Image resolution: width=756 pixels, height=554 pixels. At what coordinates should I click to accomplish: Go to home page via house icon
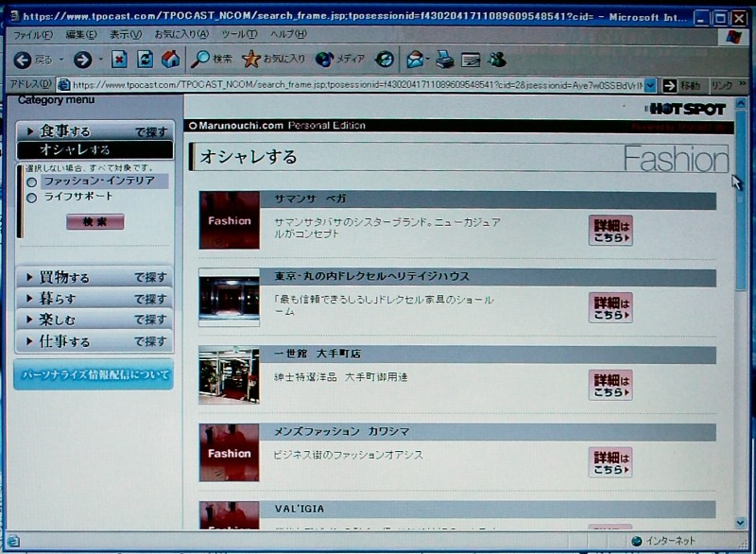pyautogui.click(x=170, y=59)
